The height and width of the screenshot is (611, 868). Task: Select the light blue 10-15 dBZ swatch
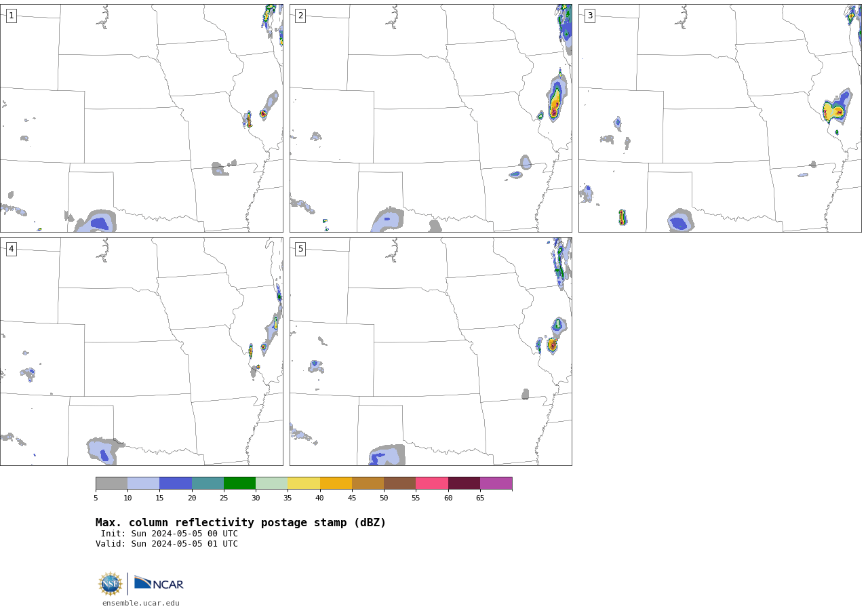(x=144, y=484)
